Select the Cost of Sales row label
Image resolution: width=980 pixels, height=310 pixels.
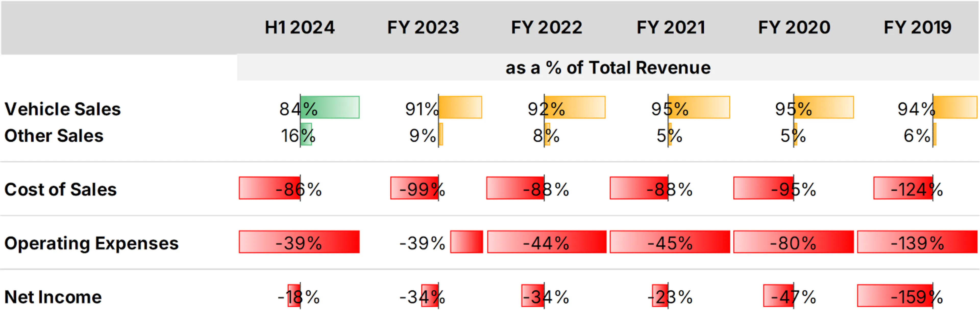click(60, 189)
